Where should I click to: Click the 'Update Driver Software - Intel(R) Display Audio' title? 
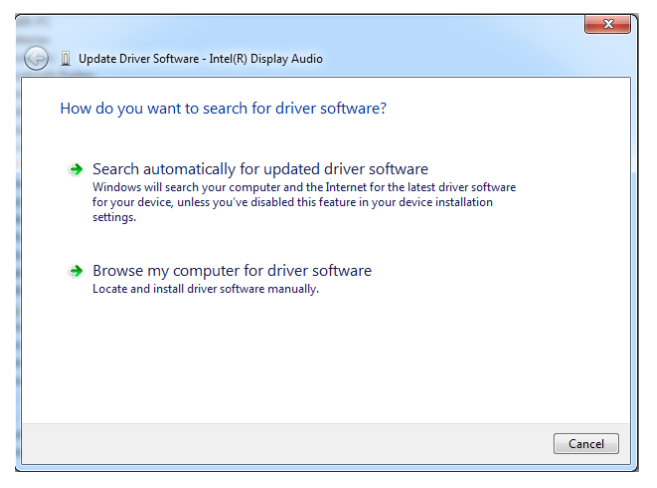point(201,59)
